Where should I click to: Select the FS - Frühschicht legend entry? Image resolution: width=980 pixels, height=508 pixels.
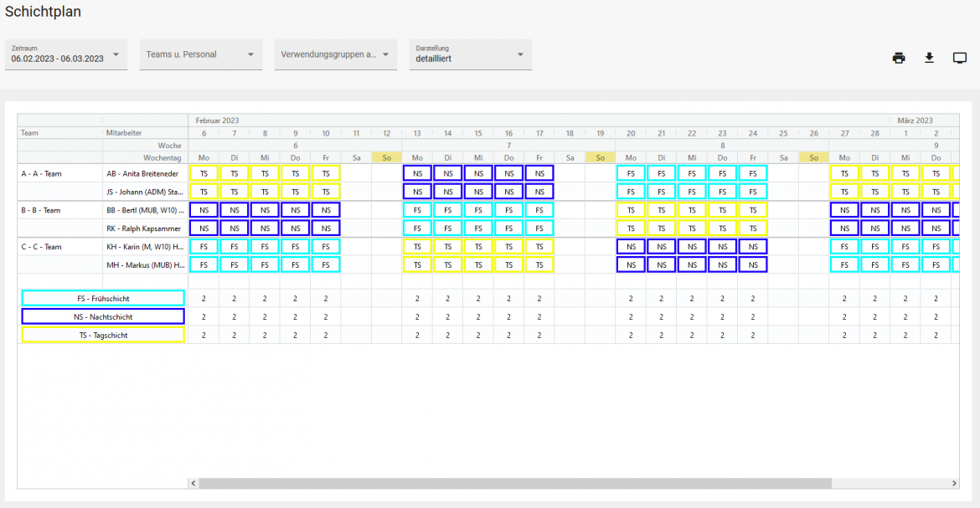(102, 297)
